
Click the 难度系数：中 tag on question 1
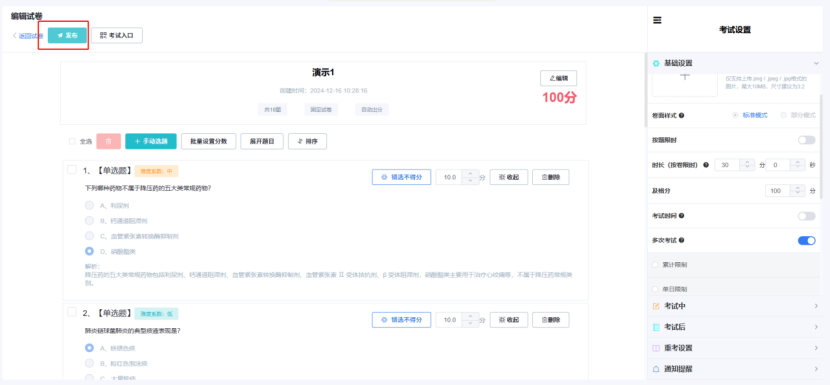coord(156,171)
